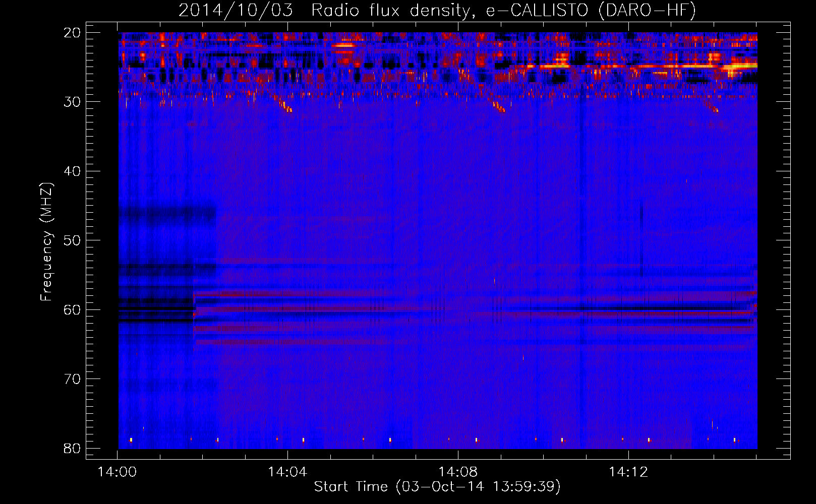Click the "Frequency (MHZ)" axis label
816x504 pixels.
pyautogui.click(x=46, y=242)
